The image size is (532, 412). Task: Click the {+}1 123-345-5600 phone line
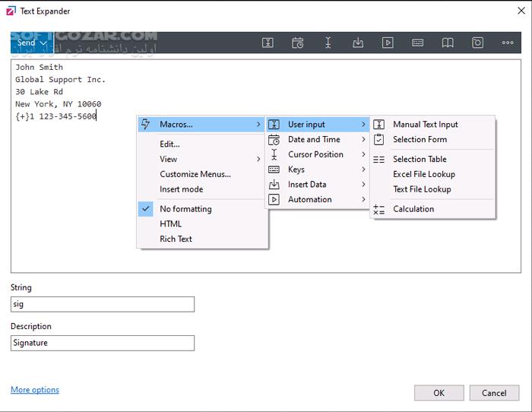tap(56, 116)
